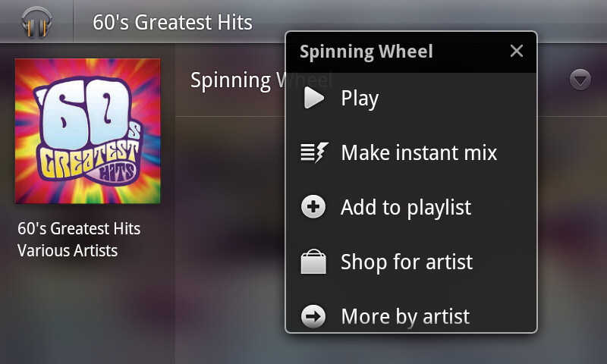
Task: Click the Spinning Wheel popup title
Action: (x=366, y=52)
